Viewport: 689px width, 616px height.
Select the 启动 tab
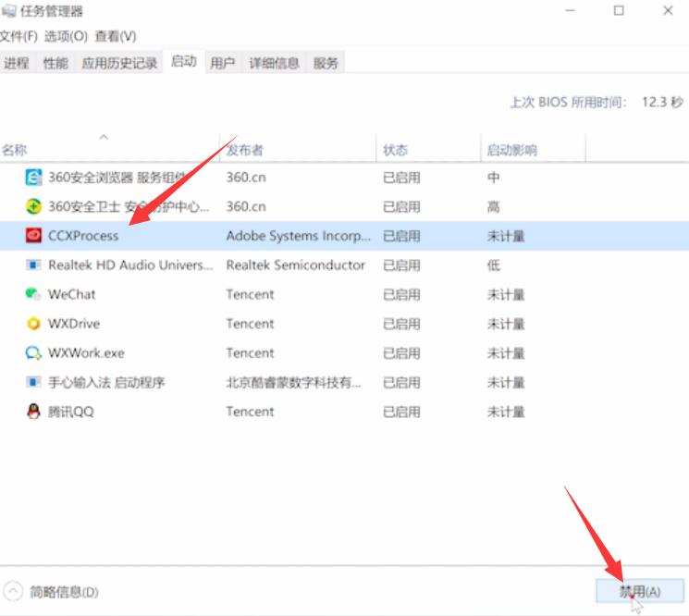click(184, 62)
